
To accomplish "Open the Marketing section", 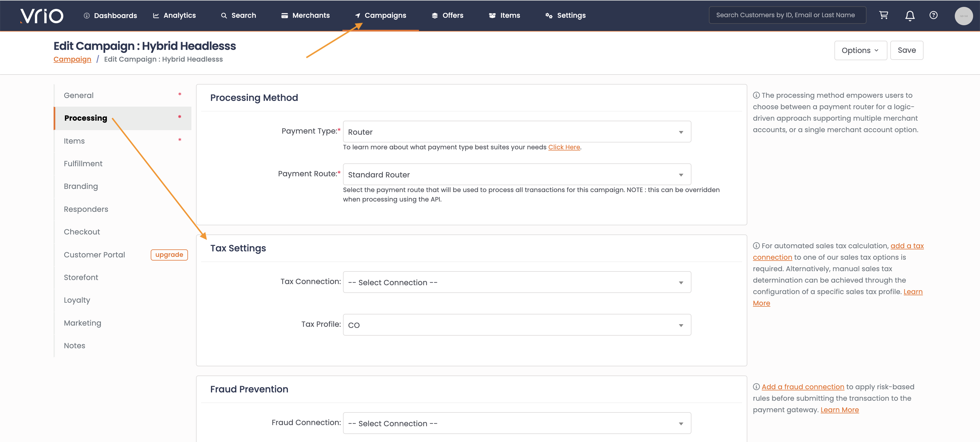I will [123, 323].
